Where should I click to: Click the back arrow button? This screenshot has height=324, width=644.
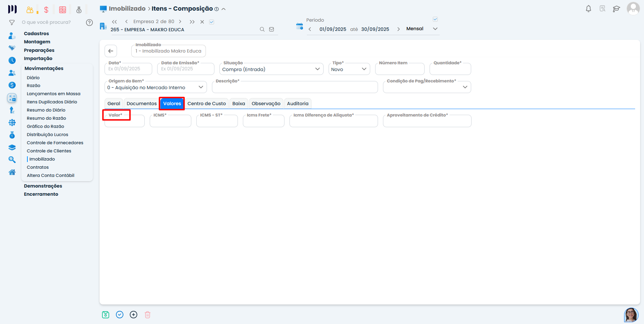click(x=111, y=51)
